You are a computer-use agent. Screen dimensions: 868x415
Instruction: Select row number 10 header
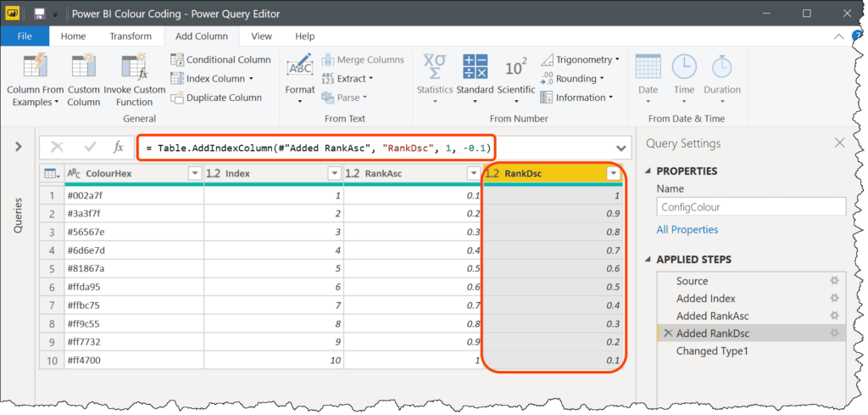(52, 360)
